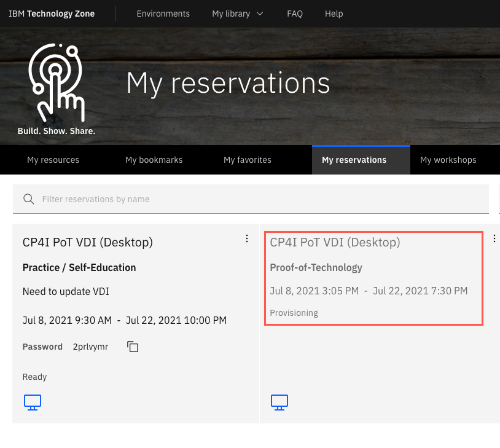
Task: Click the Password label
Action: 42,347
